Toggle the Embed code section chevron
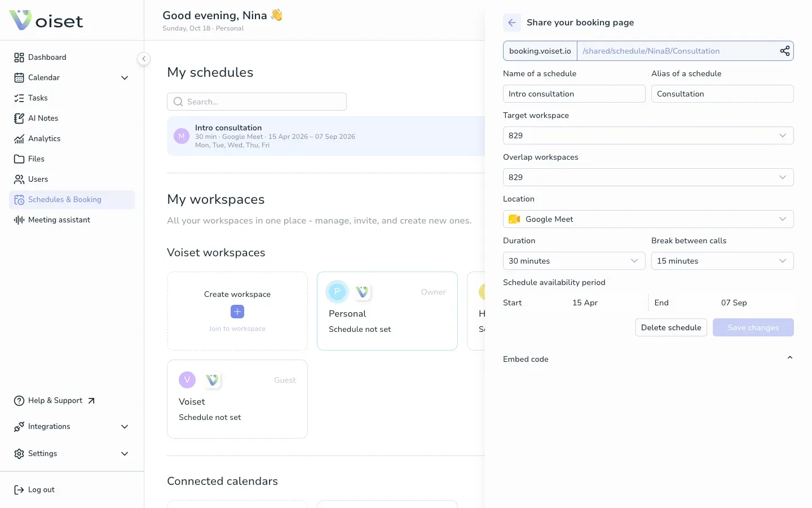812x508 pixels. click(789, 358)
